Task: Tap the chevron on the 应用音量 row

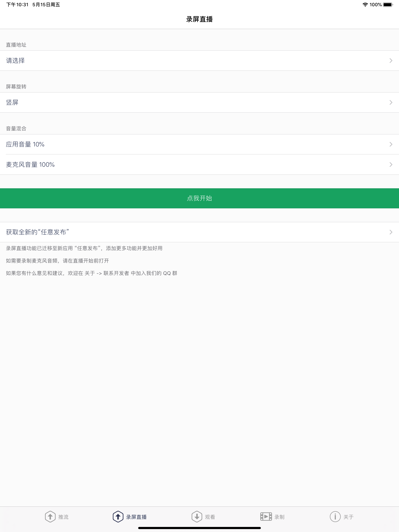Action: 391,144
